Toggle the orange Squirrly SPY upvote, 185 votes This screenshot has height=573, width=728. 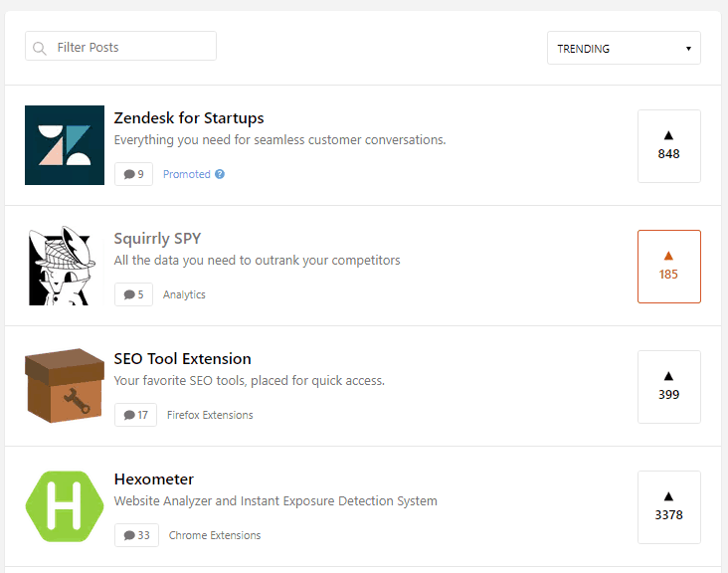669,267
